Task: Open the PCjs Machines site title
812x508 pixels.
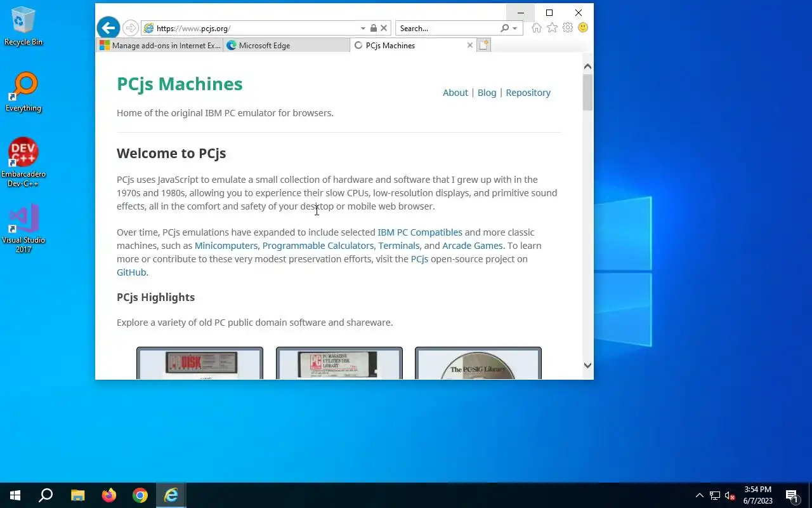Action: 180,84
